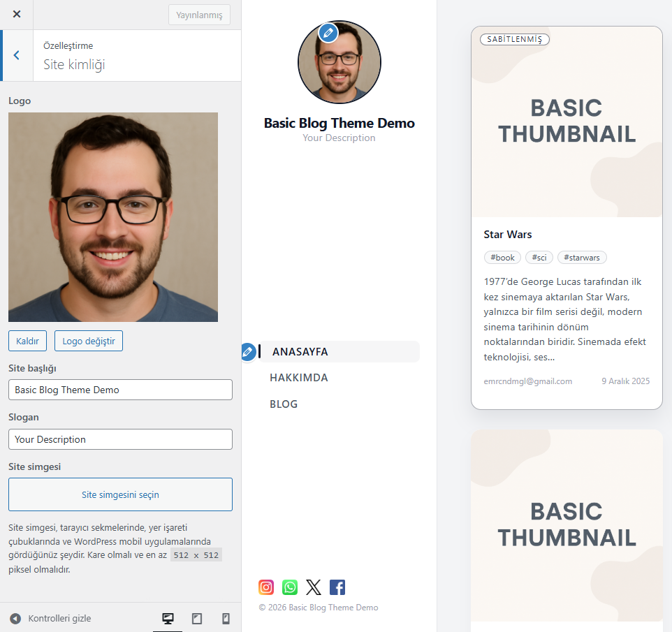Open the Instagram social icon
The width and height of the screenshot is (672, 632).
[266, 587]
